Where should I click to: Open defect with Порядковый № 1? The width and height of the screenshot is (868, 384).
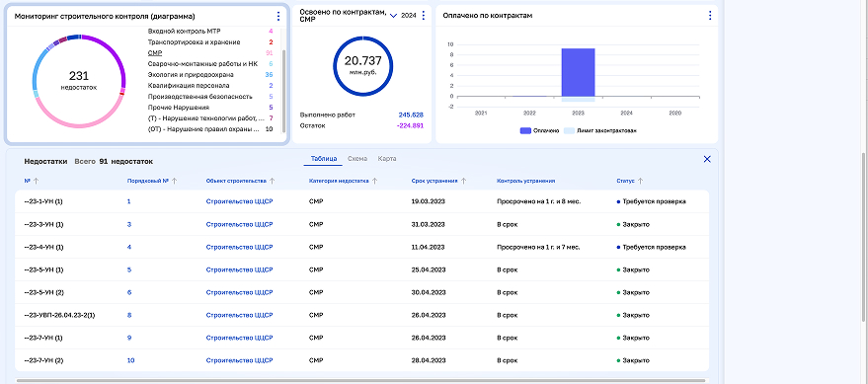click(x=129, y=201)
